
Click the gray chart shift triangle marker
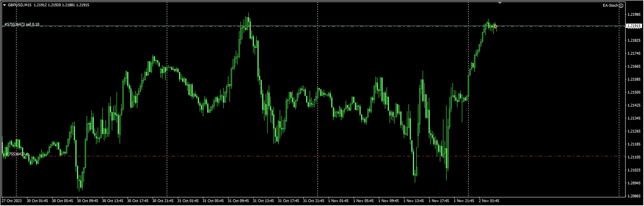pyautogui.click(x=500, y=3)
